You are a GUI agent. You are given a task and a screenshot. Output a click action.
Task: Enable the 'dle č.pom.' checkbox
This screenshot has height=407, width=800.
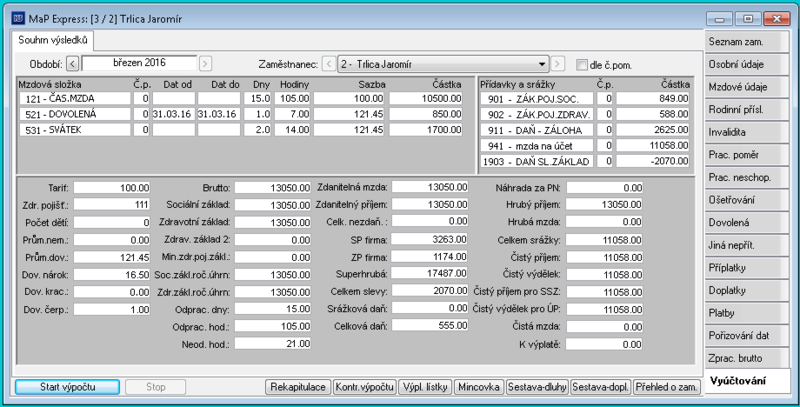point(581,65)
